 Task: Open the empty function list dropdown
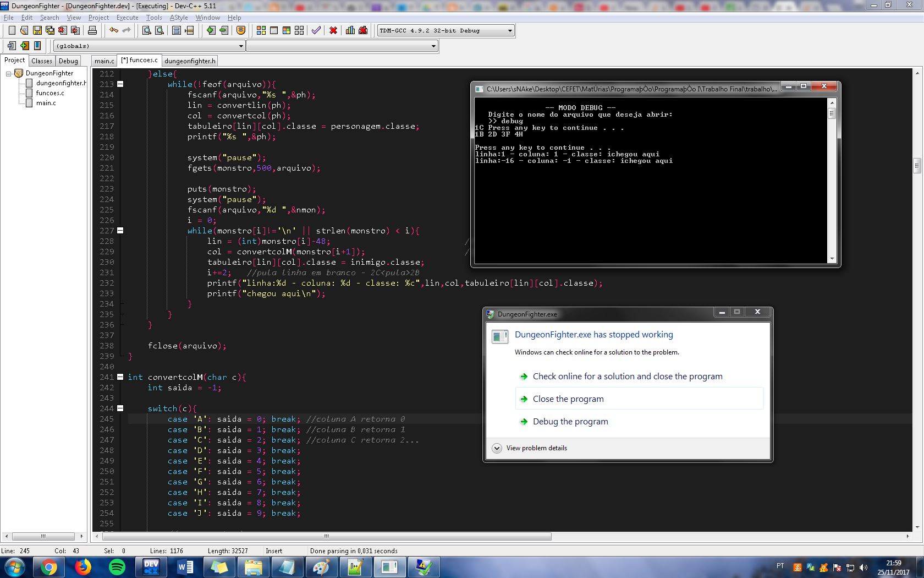pos(433,46)
